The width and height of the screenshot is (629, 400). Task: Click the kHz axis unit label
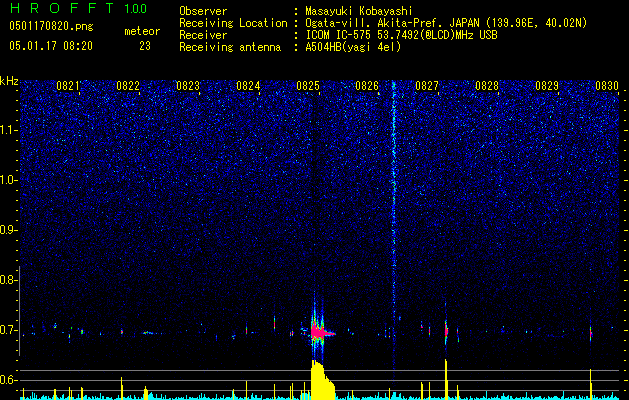tap(9, 81)
